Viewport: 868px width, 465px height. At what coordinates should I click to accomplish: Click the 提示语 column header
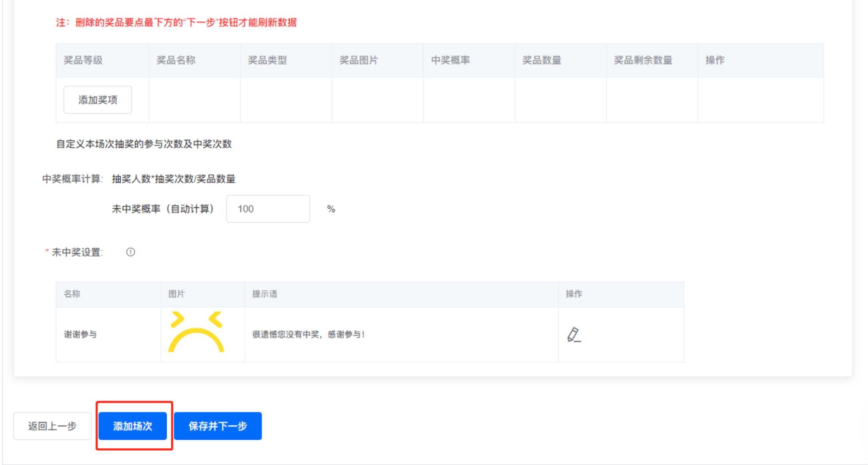[x=265, y=294]
